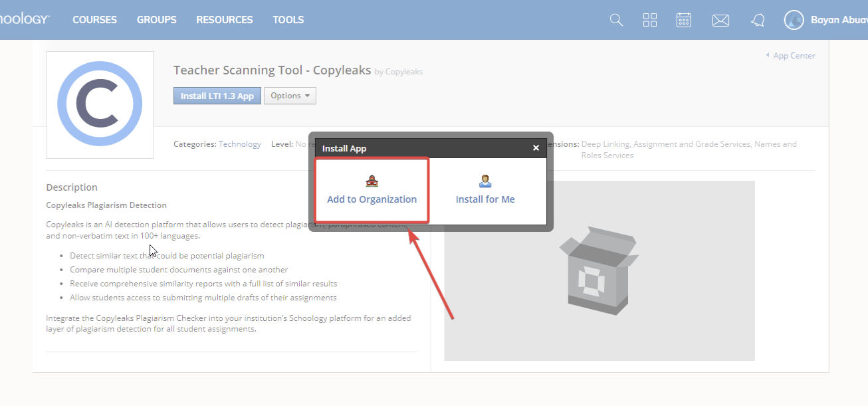Screen dimensions: 868x406
Task: Click the user profile avatar
Action: (x=794, y=20)
